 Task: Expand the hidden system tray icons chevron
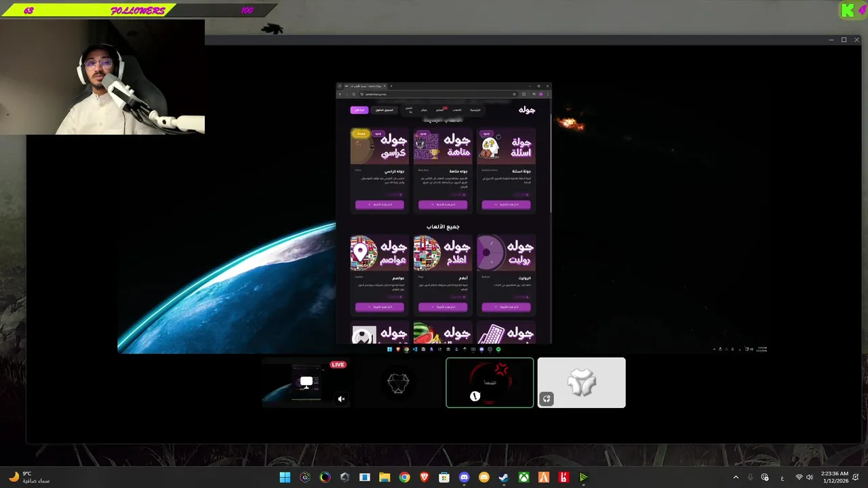[x=736, y=477]
